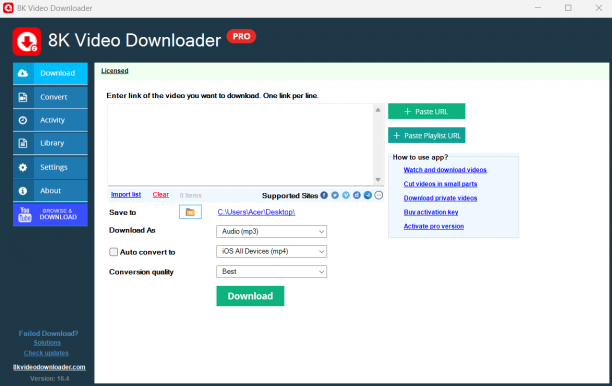Open Settings from the sidebar
Image resolution: width=612 pixels, height=386 pixels.
50,167
